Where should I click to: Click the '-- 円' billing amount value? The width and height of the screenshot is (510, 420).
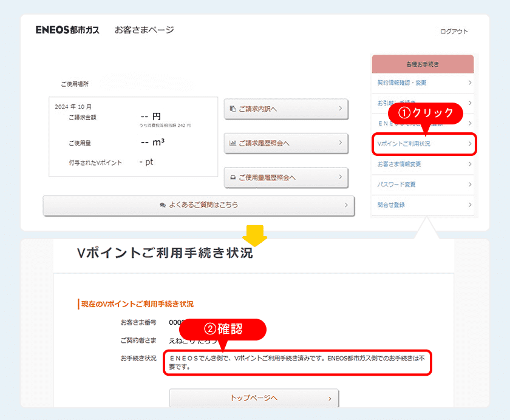pos(151,117)
